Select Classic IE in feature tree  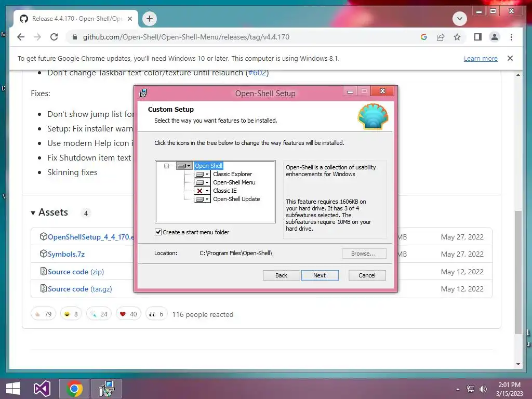click(224, 191)
